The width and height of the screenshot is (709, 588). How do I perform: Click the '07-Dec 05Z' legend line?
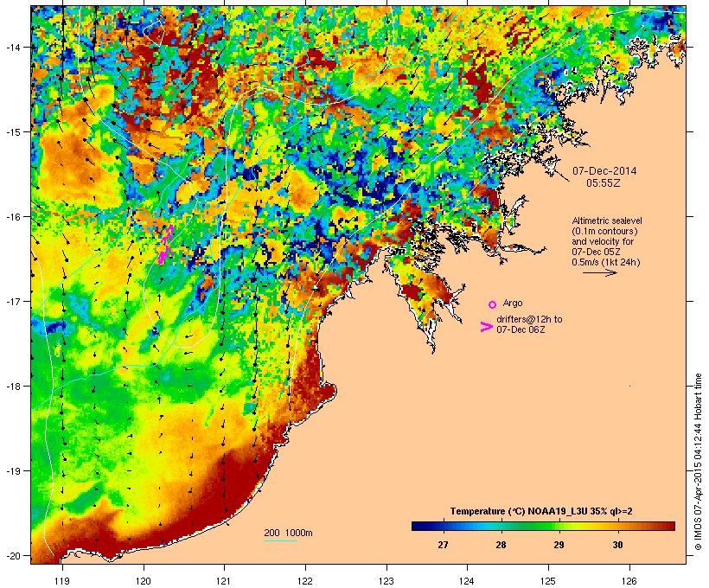pyautogui.click(x=596, y=252)
